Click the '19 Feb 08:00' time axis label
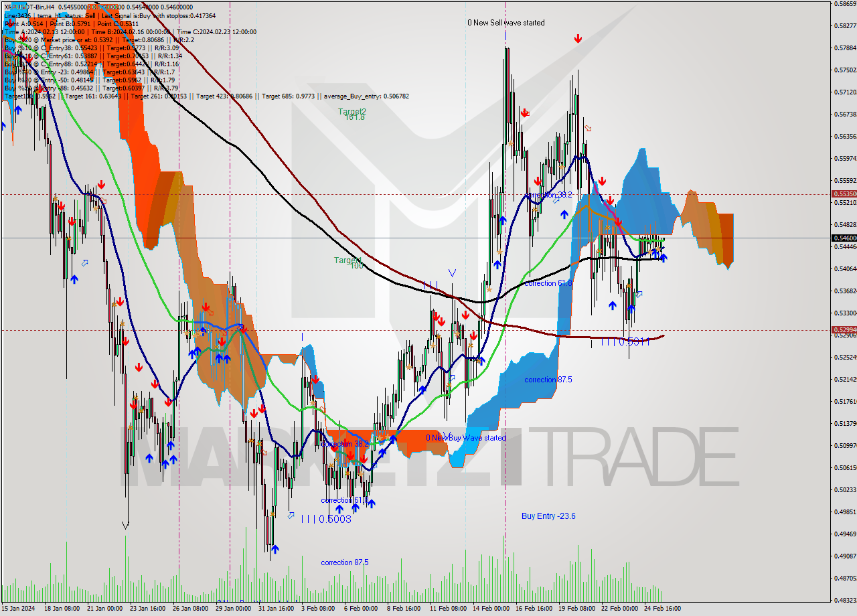The height and width of the screenshot is (616, 857). (x=576, y=609)
